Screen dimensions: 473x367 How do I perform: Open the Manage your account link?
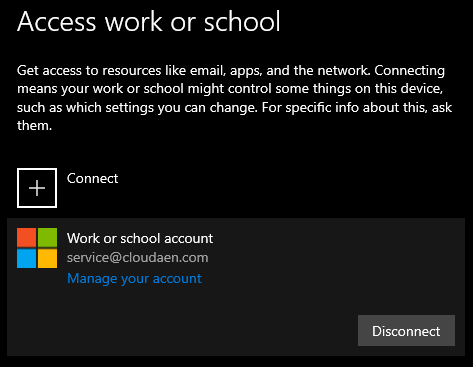coord(134,278)
